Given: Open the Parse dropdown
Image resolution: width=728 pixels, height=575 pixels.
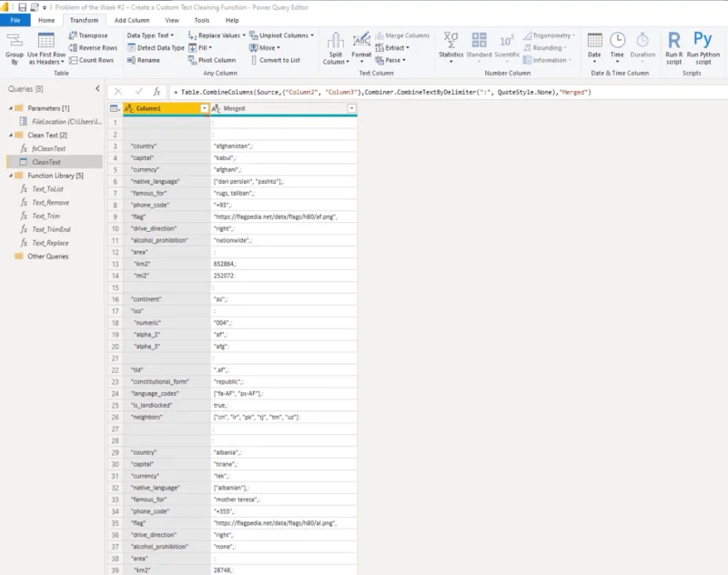Looking at the screenshot, I should [390, 60].
